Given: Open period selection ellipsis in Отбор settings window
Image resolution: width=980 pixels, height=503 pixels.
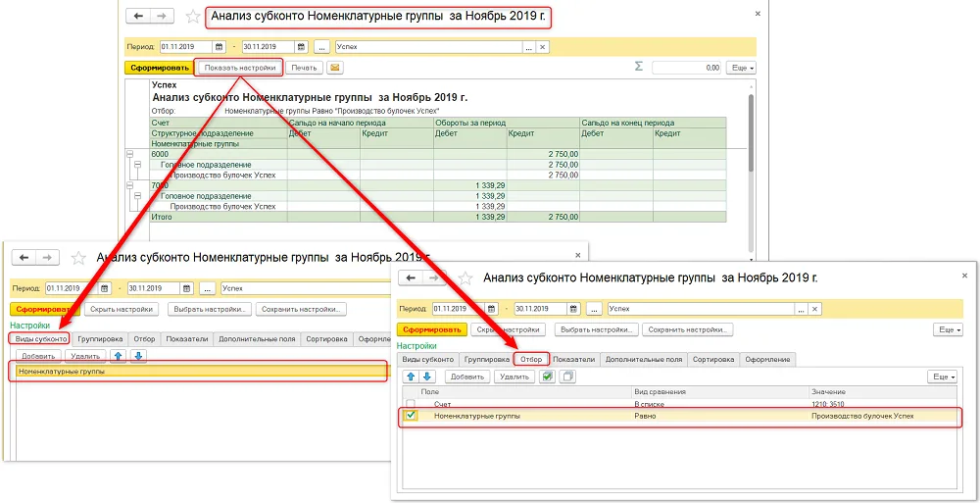Looking at the screenshot, I should pos(594,309).
